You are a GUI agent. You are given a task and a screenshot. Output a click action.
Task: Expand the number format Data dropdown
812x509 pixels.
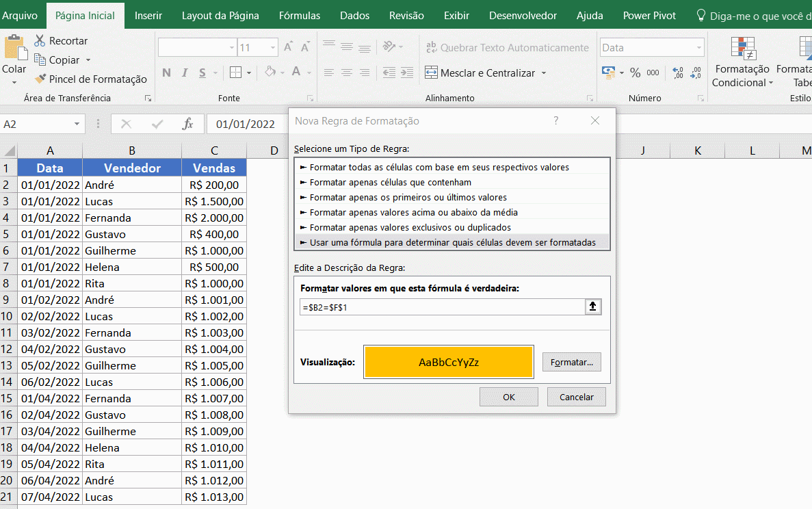click(699, 48)
